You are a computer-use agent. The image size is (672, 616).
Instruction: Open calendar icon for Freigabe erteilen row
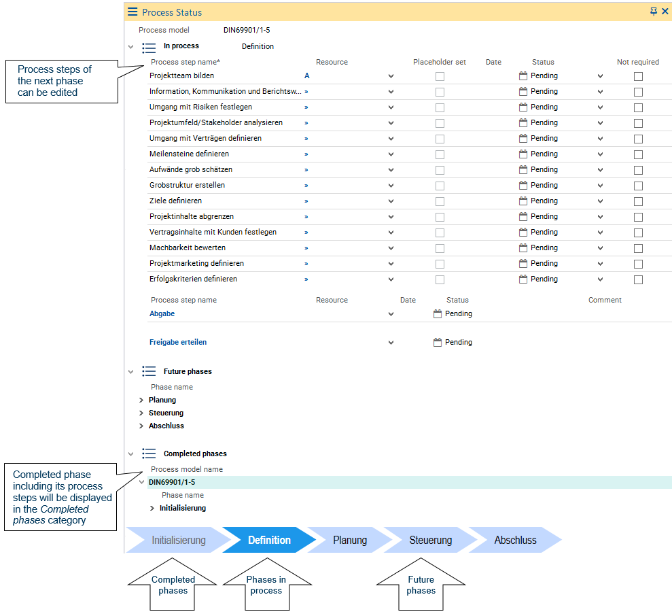point(437,342)
